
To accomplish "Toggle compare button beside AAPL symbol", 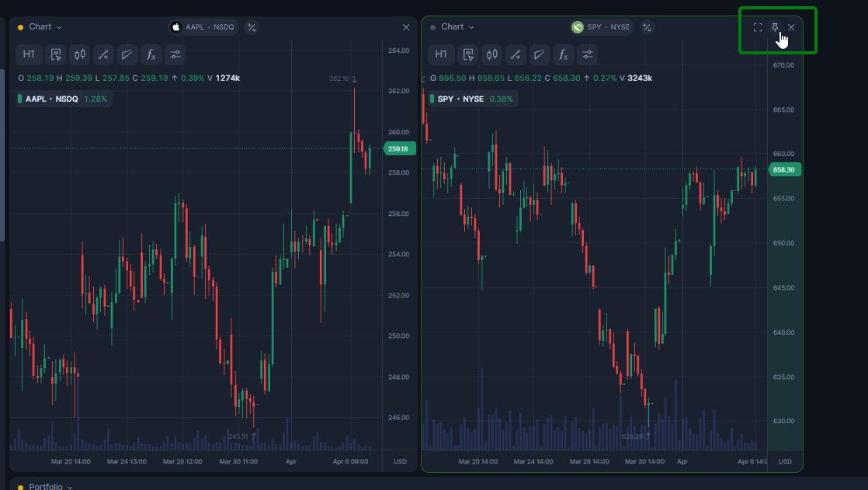I will [x=251, y=27].
